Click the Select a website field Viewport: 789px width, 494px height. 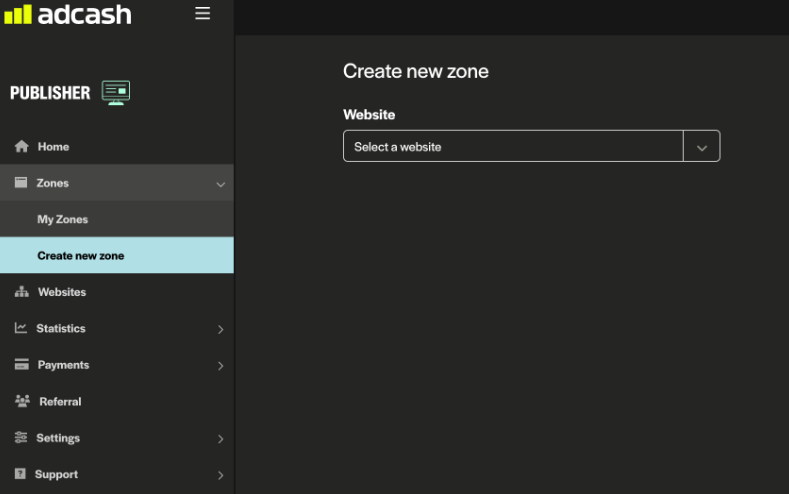512,147
